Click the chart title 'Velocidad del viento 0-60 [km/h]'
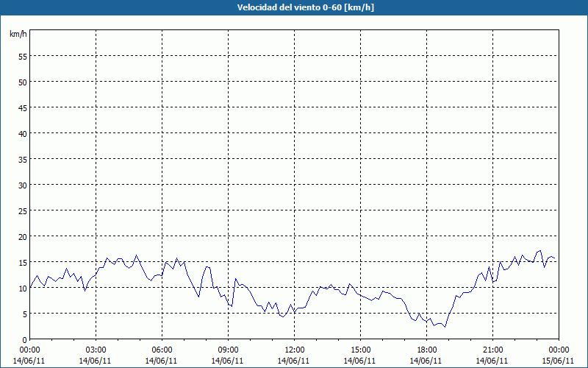588x368 pixels. click(306, 7)
